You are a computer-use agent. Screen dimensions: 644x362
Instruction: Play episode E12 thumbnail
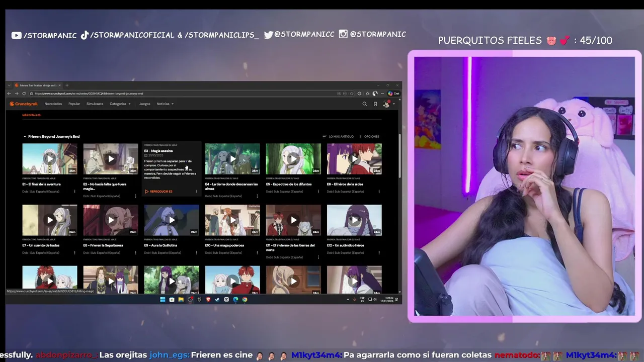pos(354,220)
